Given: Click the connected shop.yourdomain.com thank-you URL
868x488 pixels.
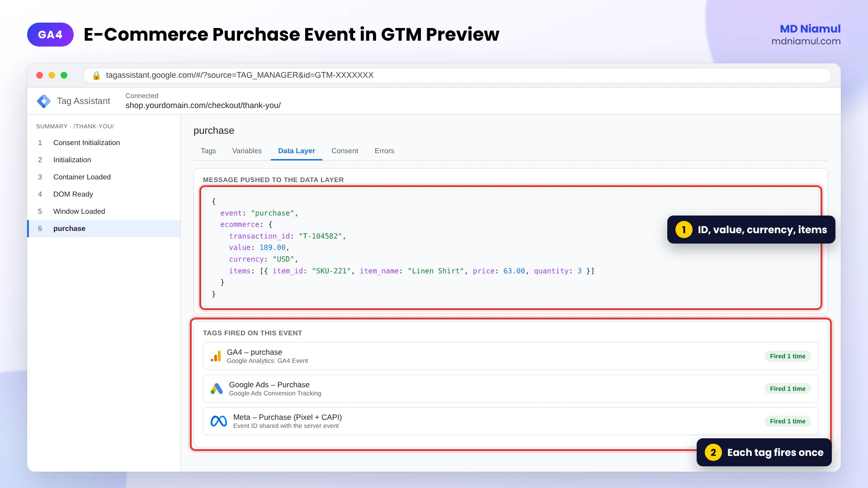Looking at the screenshot, I should point(203,106).
